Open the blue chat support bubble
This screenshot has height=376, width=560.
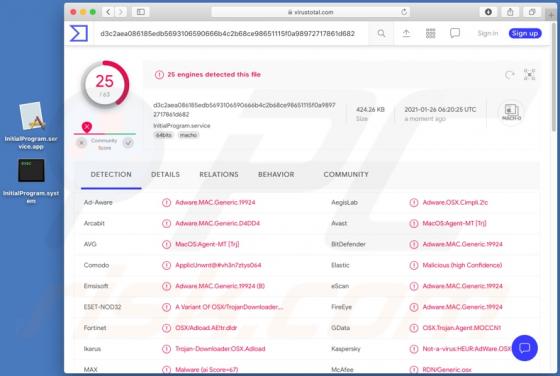pos(524,348)
